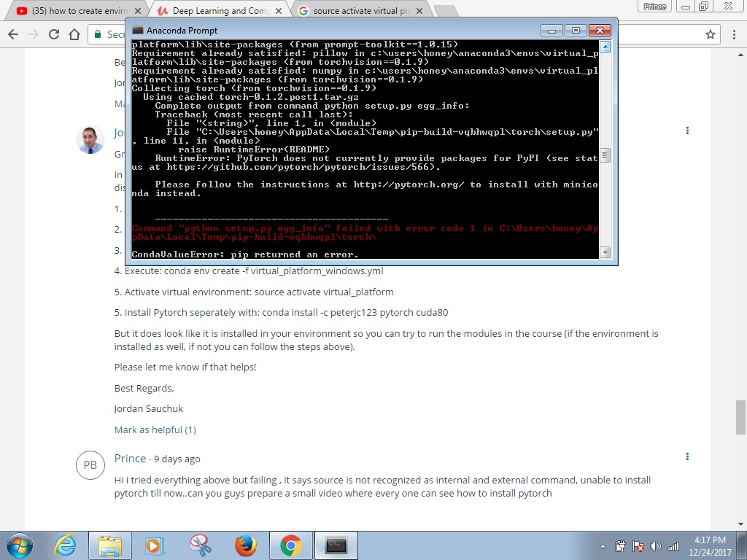The height and width of the screenshot is (560, 747).
Task: Open options menu on Jordan's reply
Action: coord(687,131)
